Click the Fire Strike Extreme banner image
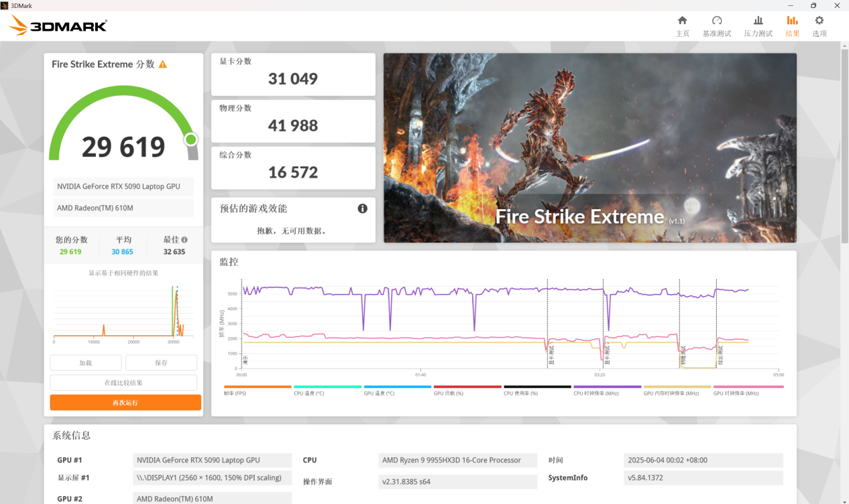 (x=589, y=147)
